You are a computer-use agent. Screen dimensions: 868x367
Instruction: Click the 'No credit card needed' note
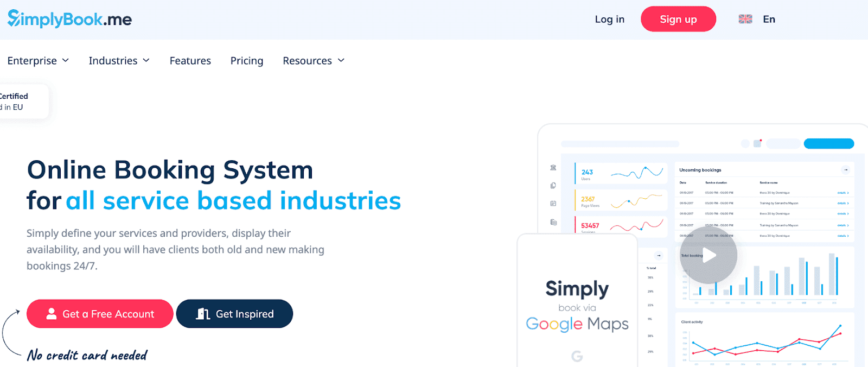click(x=87, y=355)
